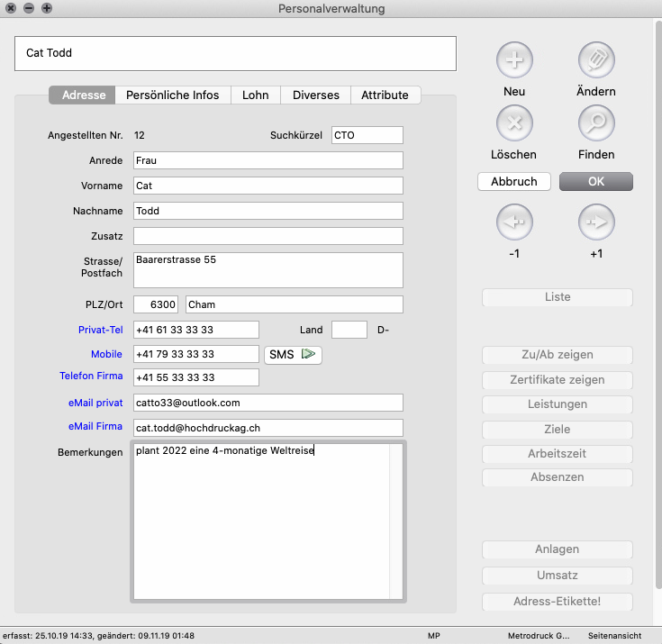Go to previous record with -1 arrow
The width and height of the screenshot is (662, 644).
tap(514, 221)
